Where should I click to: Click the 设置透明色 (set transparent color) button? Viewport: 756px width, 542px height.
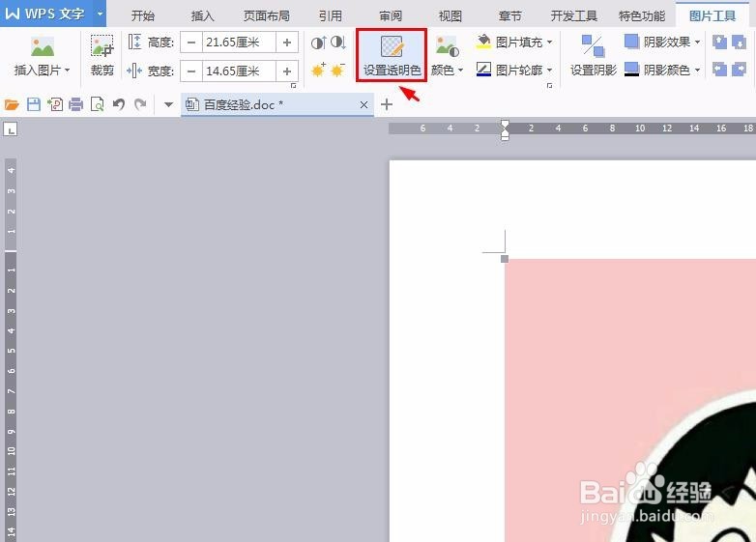click(392, 55)
